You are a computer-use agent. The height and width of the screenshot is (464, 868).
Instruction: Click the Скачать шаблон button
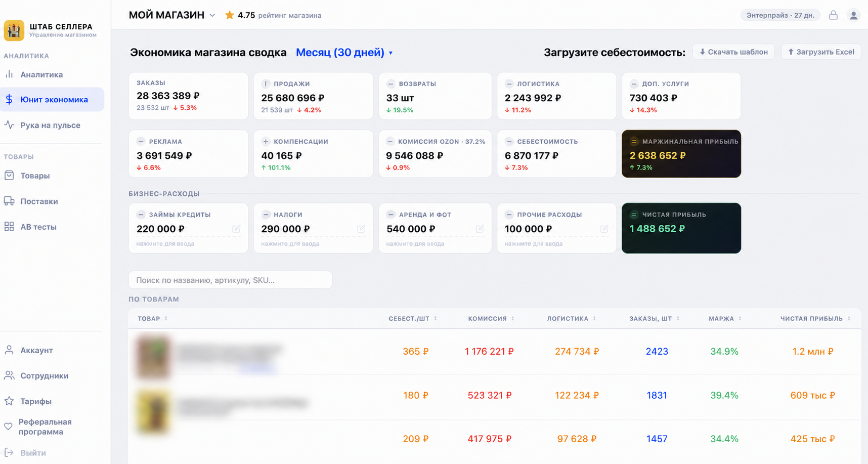(x=733, y=52)
